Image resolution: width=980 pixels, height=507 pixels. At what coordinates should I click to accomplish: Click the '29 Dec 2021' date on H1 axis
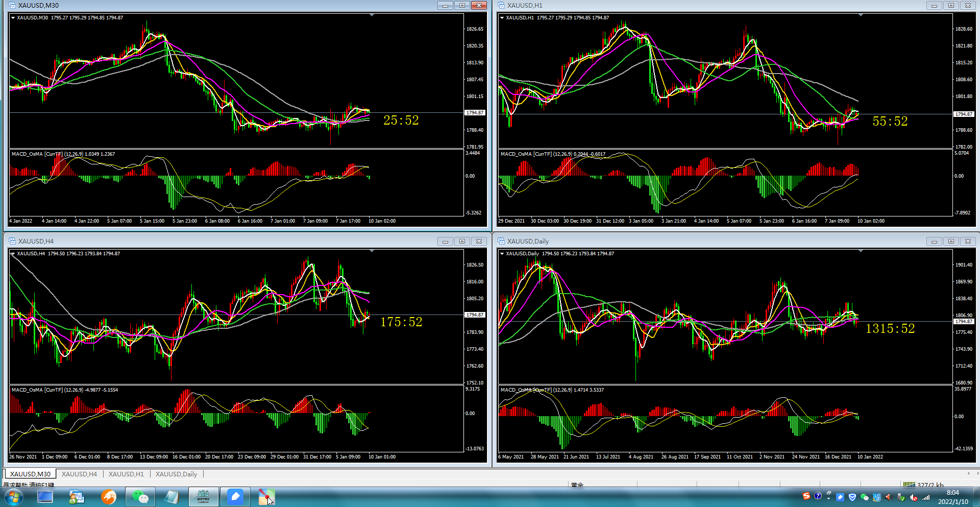tap(511, 221)
